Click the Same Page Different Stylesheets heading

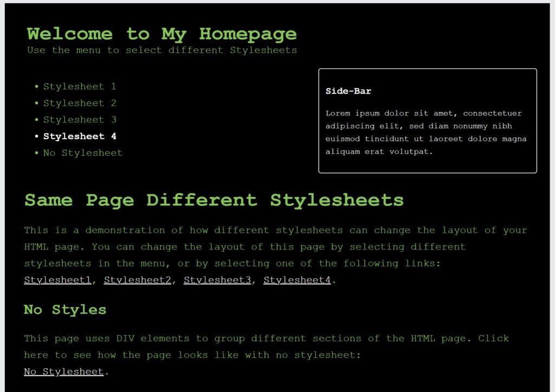coord(214,200)
